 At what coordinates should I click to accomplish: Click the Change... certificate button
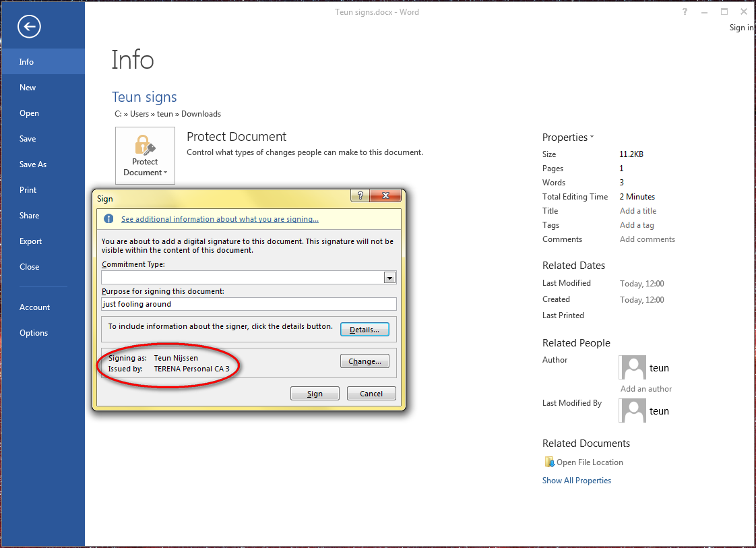point(365,361)
